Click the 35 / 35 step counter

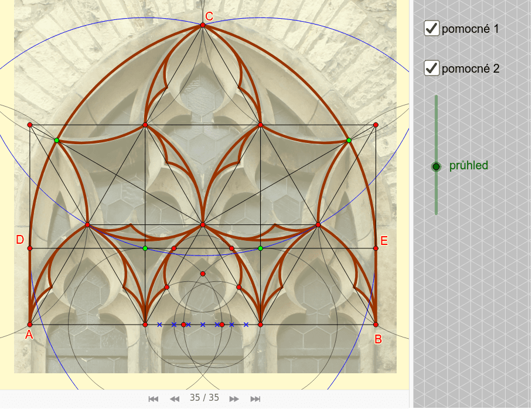[204, 398]
